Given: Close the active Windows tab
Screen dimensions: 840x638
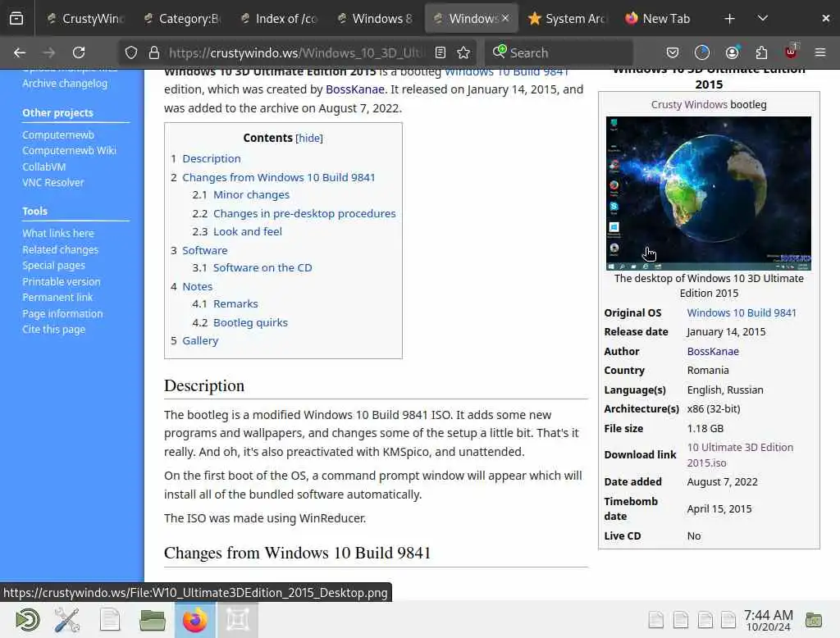Looking at the screenshot, I should point(505,19).
